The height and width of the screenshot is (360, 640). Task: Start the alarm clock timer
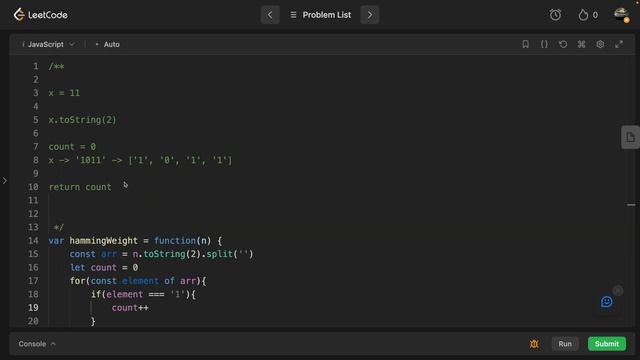555,15
